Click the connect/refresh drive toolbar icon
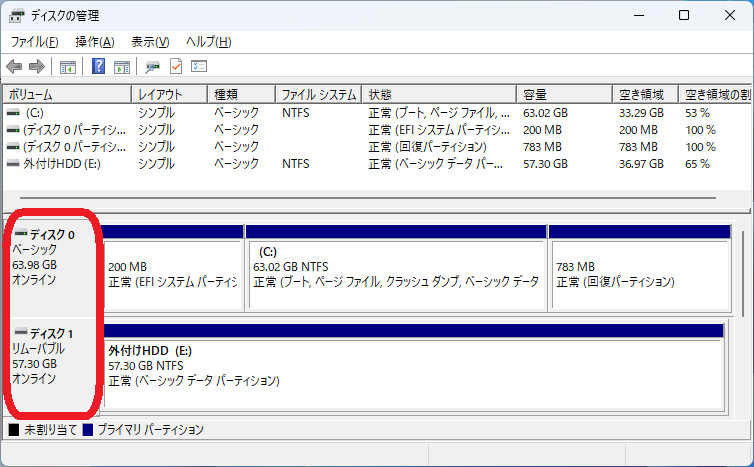The height and width of the screenshot is (467, 754). click(x=152, y=67)
